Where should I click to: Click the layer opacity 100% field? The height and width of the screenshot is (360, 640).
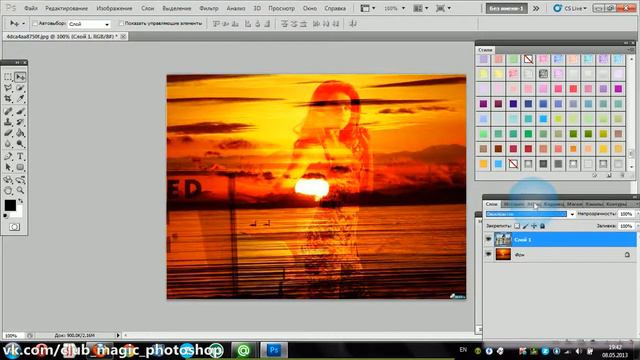[626, 214]
